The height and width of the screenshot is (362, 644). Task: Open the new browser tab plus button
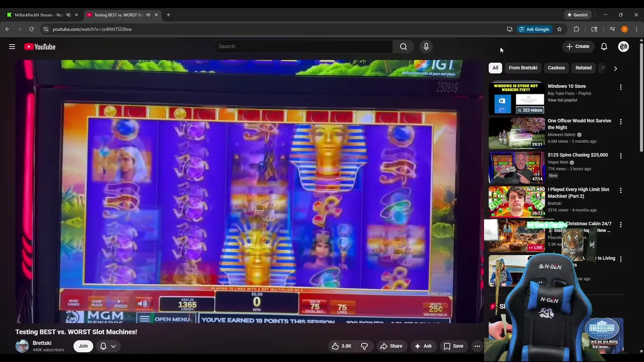[x=168, y=15]
